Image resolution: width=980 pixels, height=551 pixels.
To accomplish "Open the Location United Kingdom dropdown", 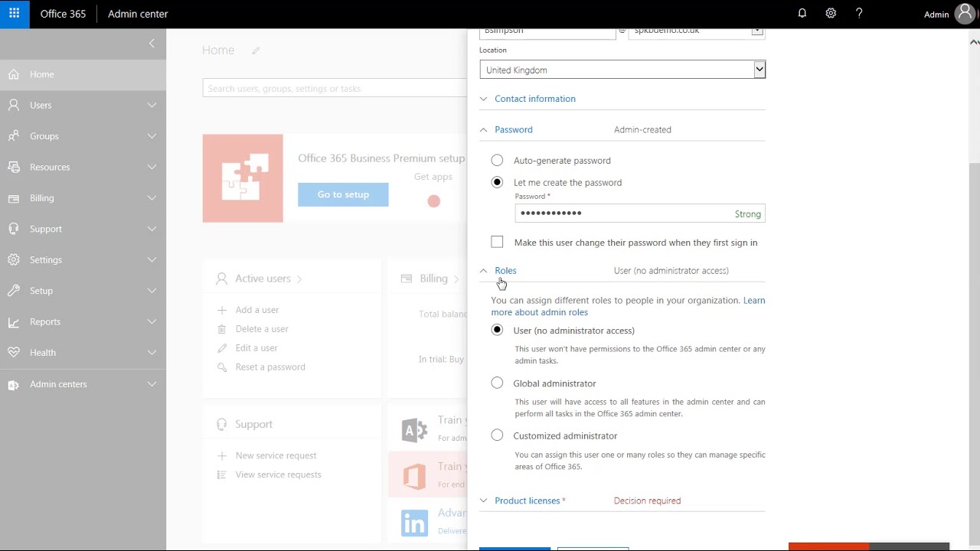I will pos(622,70).
